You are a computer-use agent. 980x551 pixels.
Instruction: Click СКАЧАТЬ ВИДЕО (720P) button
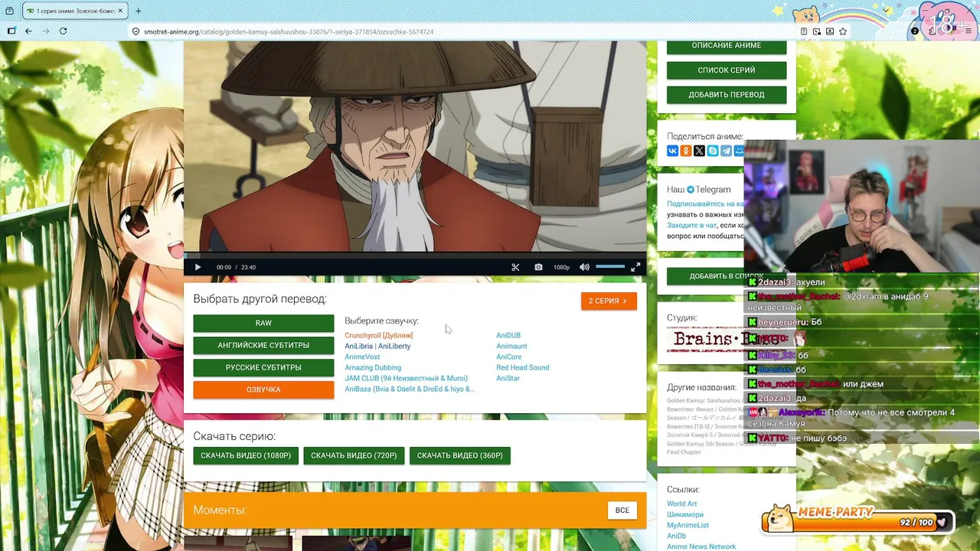354,455
